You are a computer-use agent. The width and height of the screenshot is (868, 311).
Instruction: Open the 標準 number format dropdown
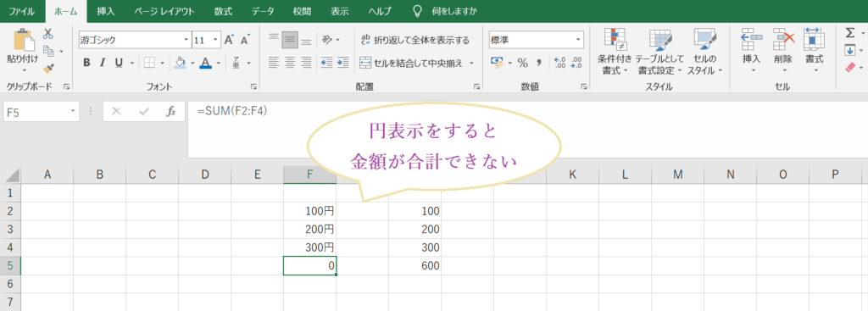point(578,40)
